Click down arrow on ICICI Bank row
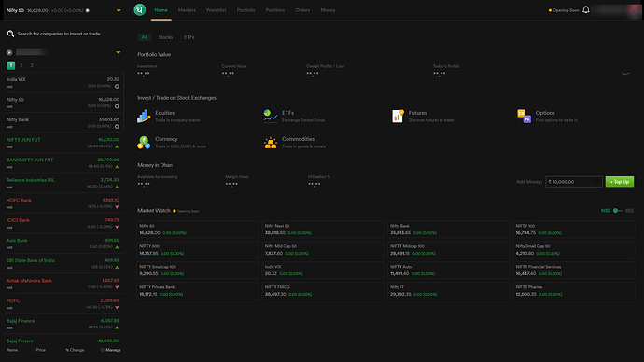Image resolution: width=644 pixels, height=362 pixels. point(117,227)
